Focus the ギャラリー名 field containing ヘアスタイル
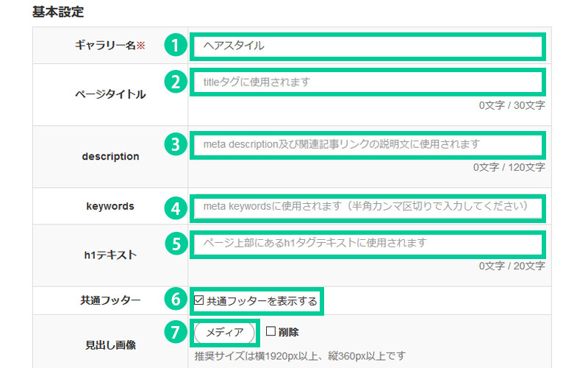 click(x=367, y=46)
